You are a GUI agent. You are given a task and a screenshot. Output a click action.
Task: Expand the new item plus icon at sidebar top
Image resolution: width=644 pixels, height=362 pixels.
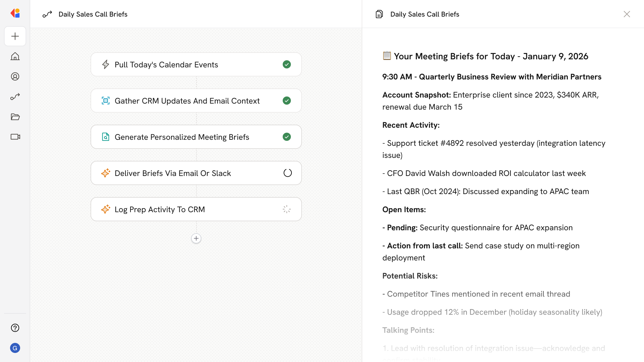[15, 36]
